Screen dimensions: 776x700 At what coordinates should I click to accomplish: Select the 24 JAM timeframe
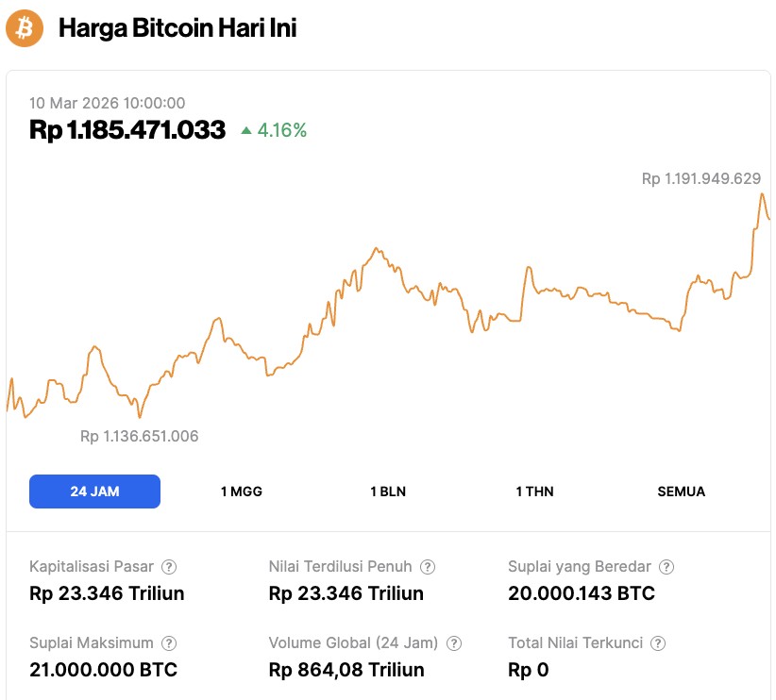coord(94,491)
